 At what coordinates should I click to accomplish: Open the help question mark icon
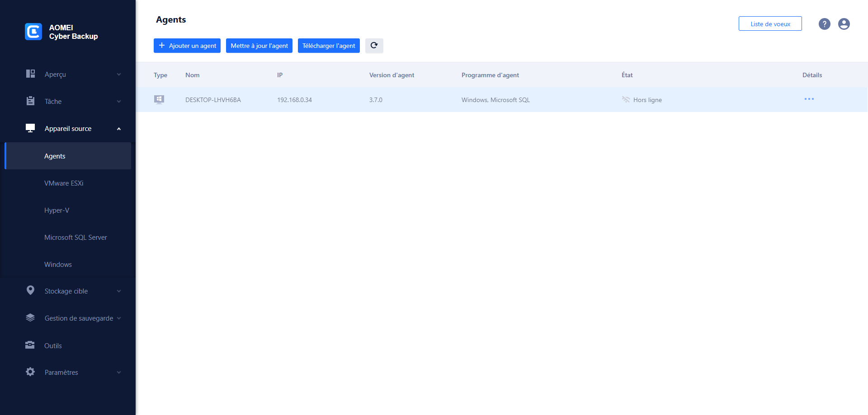[x=825, y=24]
